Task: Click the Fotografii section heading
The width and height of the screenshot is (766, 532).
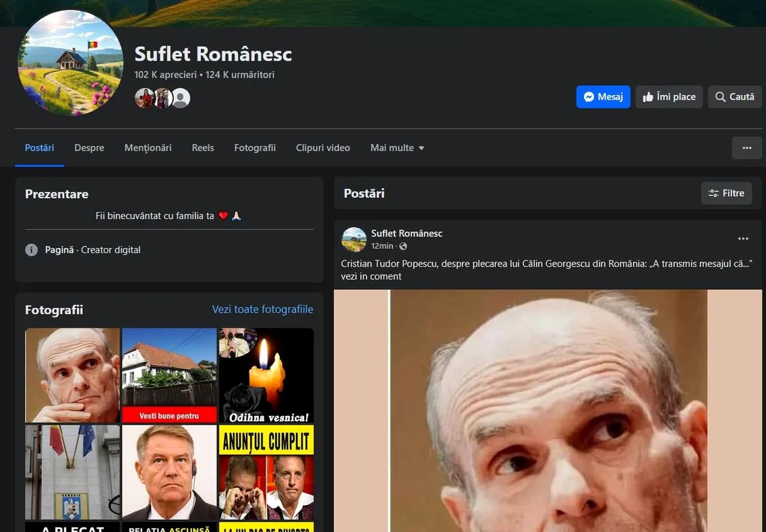Action: click(54, 309)
